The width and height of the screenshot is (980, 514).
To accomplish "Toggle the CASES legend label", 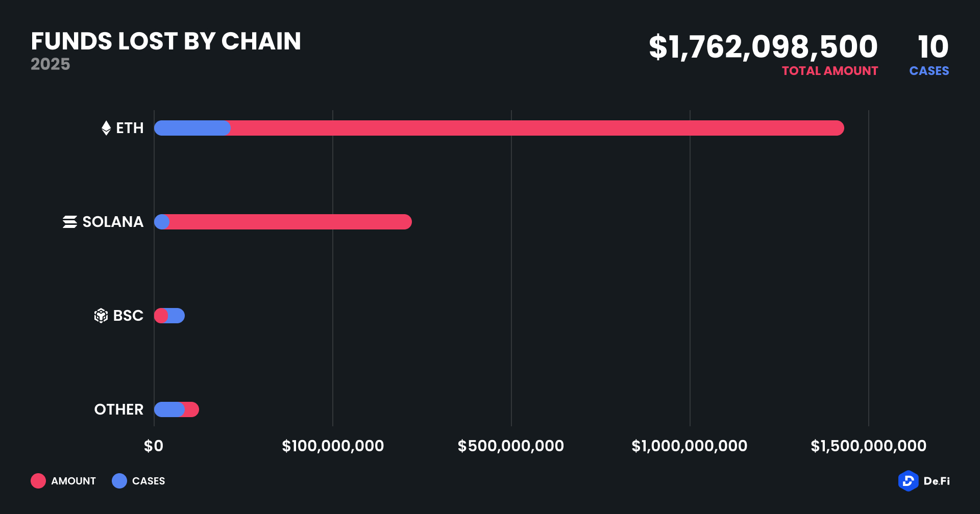I will (149, 481).
